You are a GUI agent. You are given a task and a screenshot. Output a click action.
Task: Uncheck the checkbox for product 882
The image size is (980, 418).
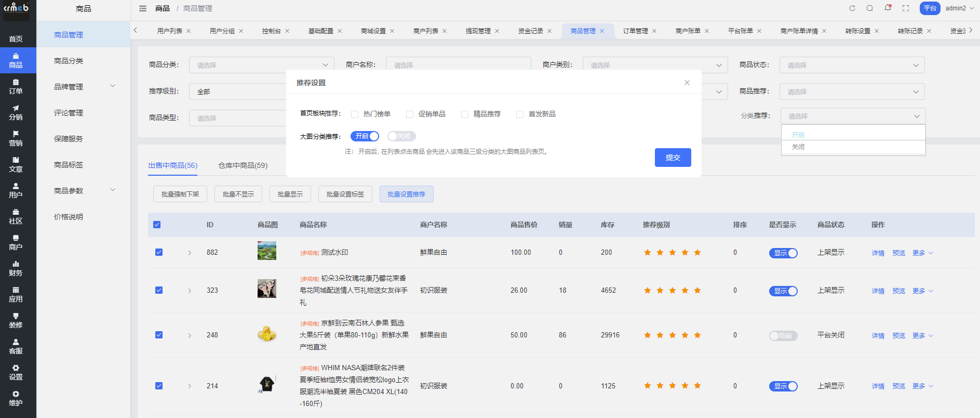[159, 252]
